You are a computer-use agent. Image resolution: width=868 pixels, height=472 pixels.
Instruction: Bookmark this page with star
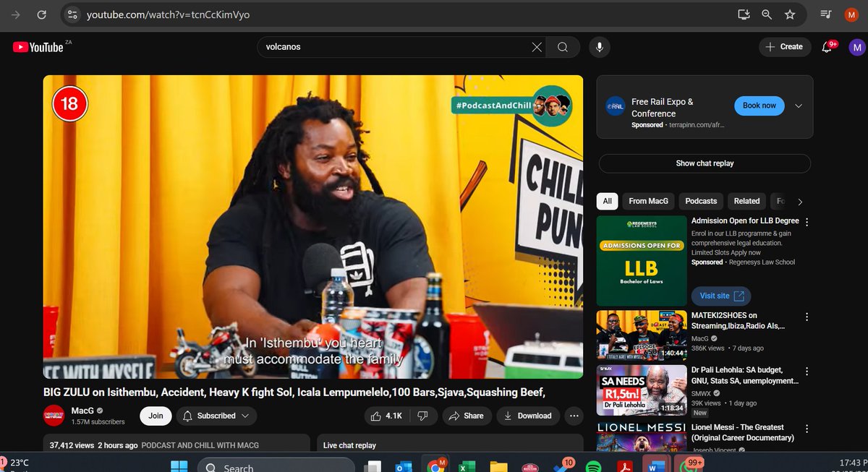[x=790, y=14]
